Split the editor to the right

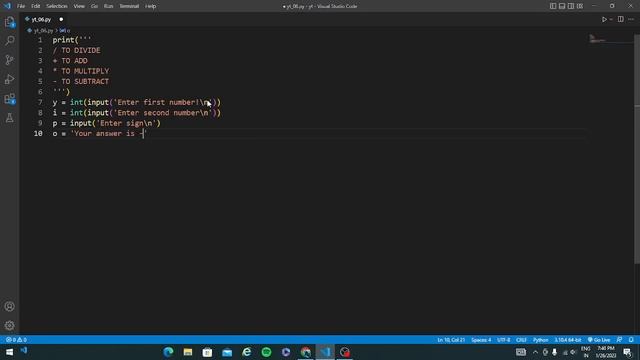click(x=620, y=19)
